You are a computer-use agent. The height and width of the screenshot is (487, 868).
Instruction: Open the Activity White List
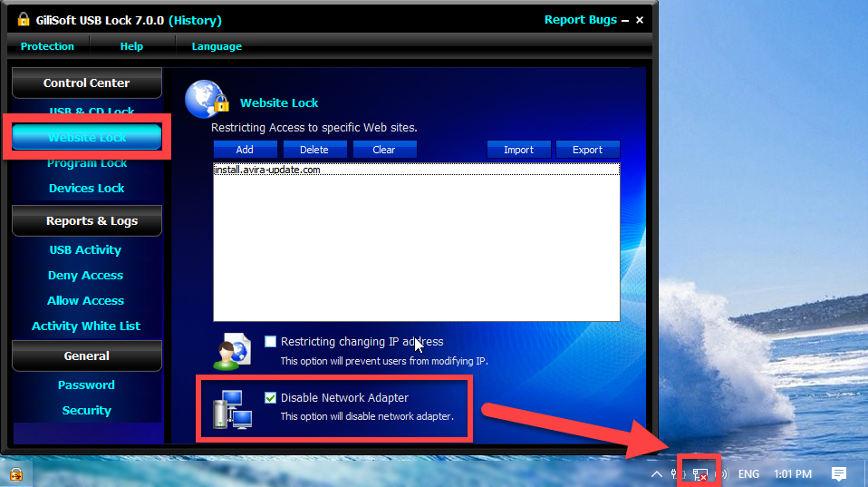tap(86, 326)
